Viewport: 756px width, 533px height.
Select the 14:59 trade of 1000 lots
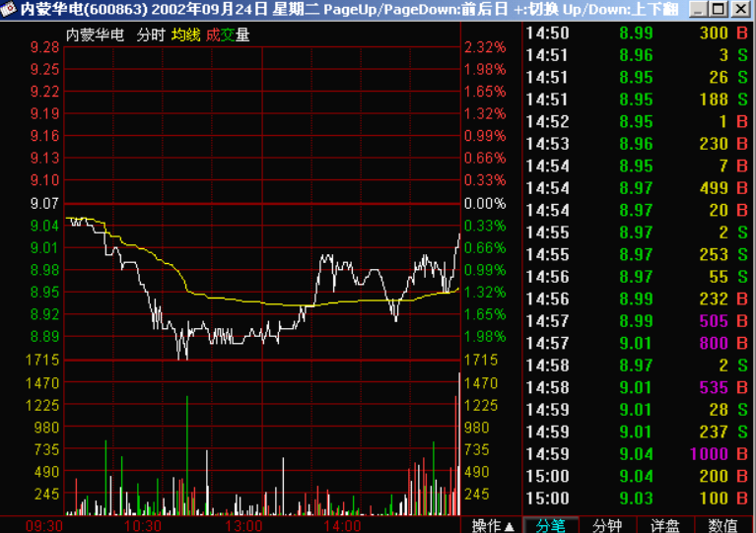(639, 454)
